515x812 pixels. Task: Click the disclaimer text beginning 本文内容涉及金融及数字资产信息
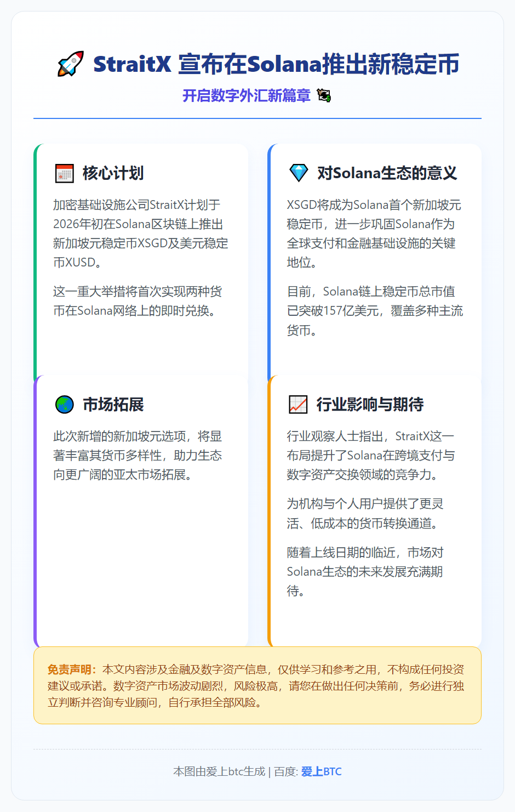(x=256, y=685)
